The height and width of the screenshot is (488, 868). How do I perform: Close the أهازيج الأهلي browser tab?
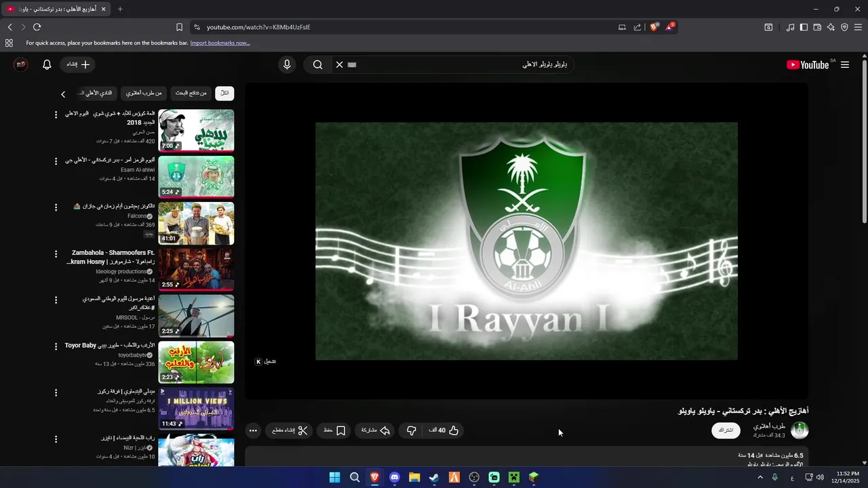[x=103, y=9]
